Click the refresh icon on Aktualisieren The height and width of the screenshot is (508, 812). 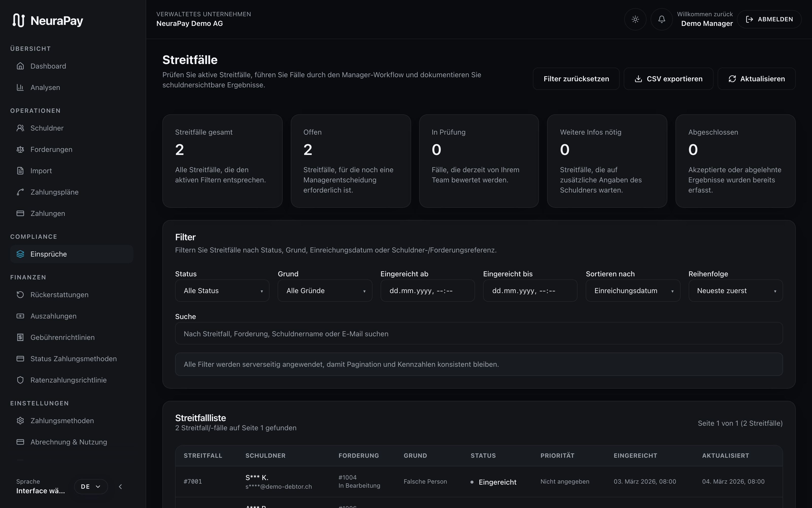732,79
